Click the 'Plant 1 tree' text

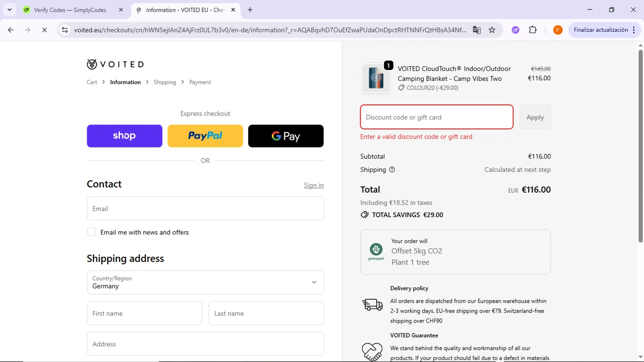click(x=410, y=262)
